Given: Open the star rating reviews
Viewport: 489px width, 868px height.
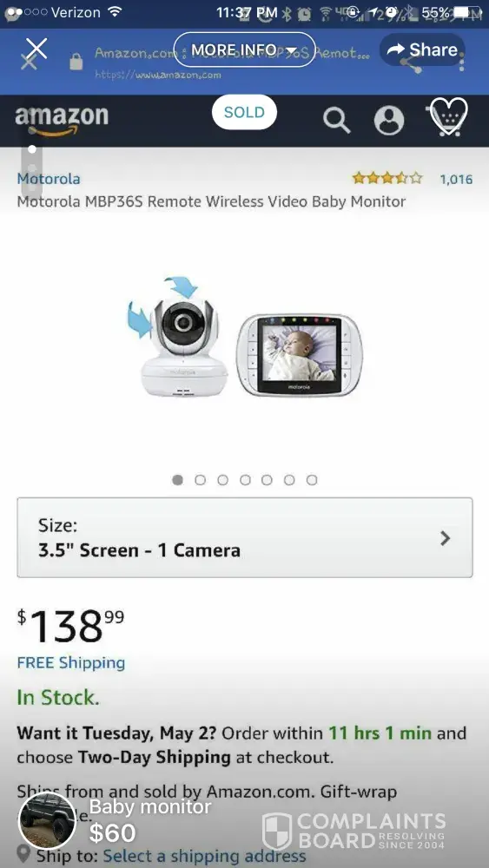Looking at the screenshot, I should pos(387,178).
